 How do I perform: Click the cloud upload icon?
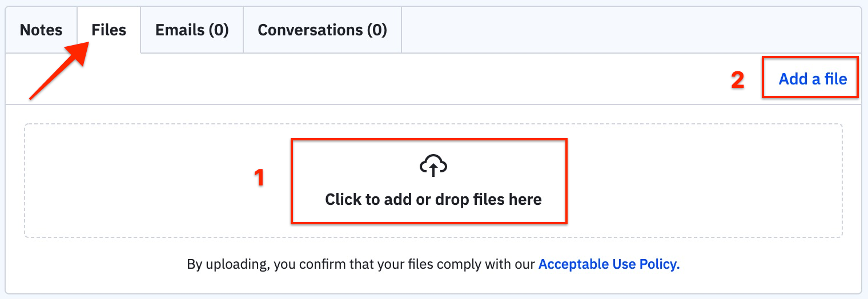pos(433,166)
